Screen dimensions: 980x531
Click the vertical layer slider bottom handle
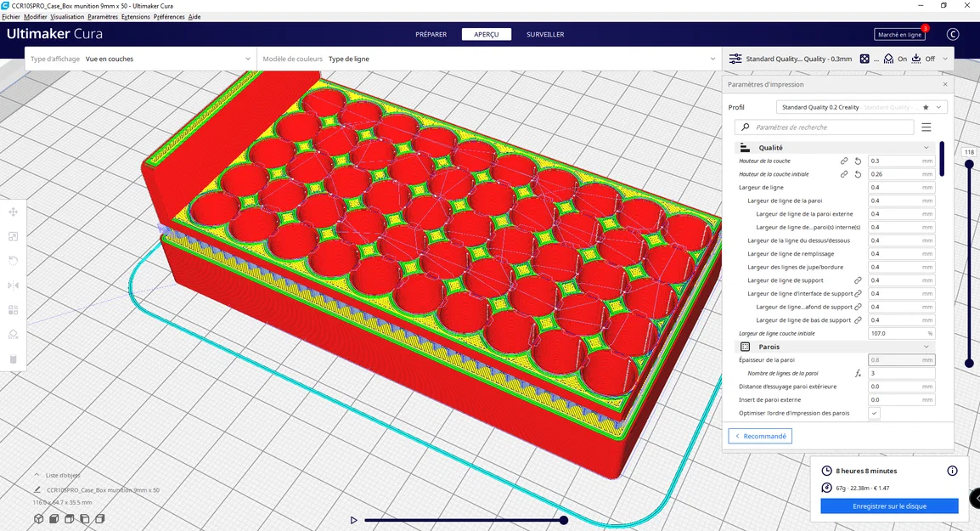pyautogui.click(x=969, y=363)
